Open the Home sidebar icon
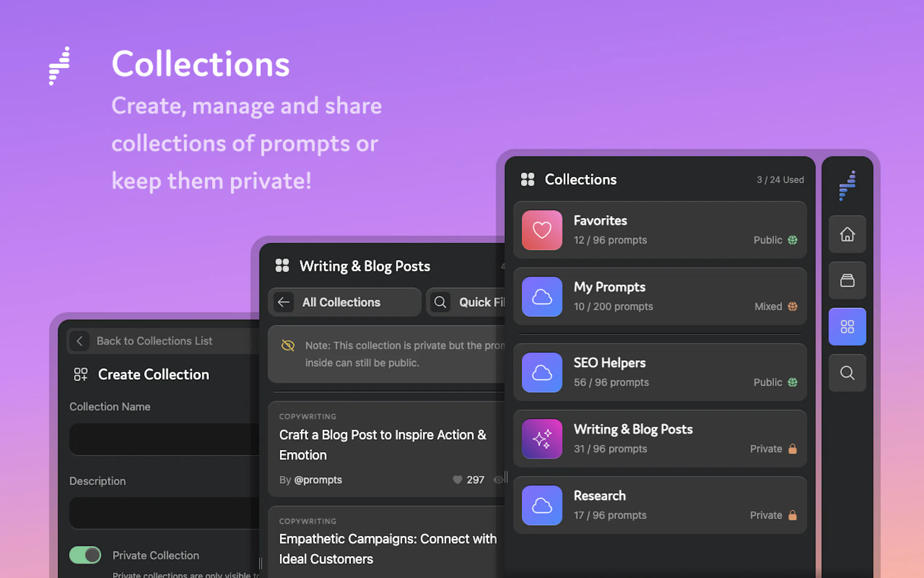This screenshot has width=924, height=578. [847, 234]
